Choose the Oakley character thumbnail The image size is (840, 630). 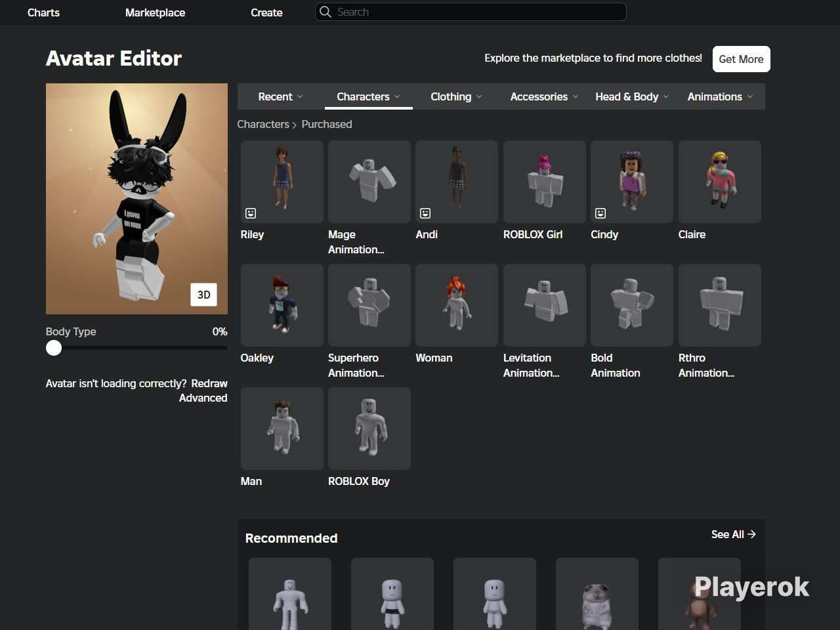pyautogui.click(x=282, y=305)
